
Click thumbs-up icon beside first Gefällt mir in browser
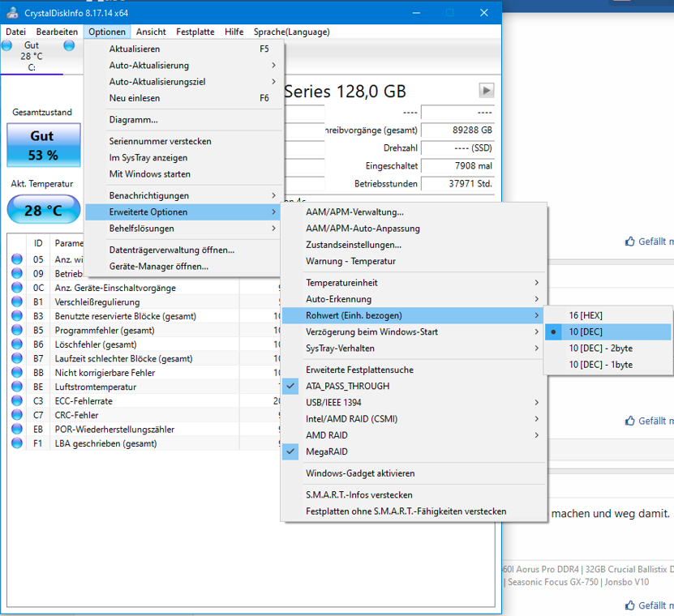(629, 242)
